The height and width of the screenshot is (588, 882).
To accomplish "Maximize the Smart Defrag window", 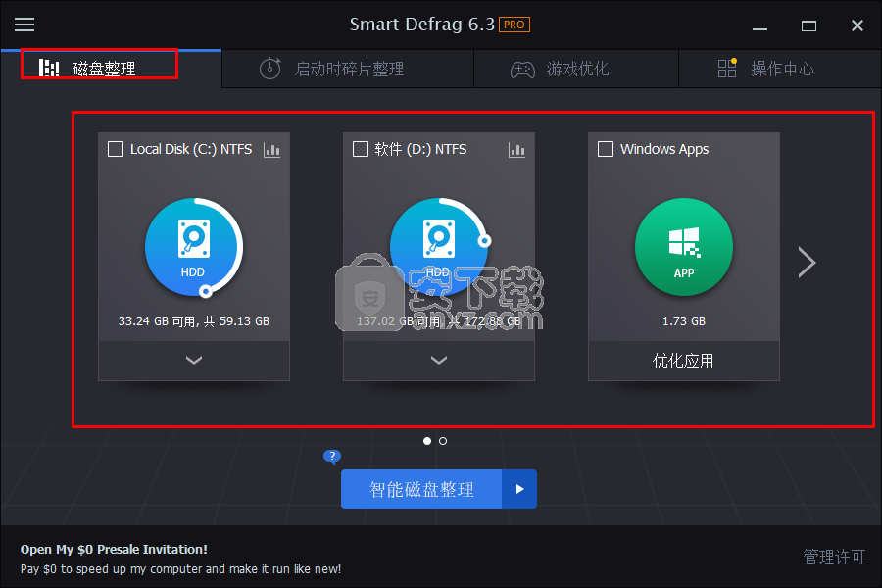I will click(808, 25).
